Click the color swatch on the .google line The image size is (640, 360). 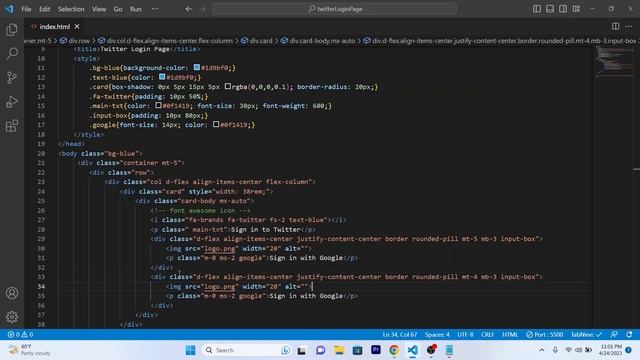click(x=216, y=124)
